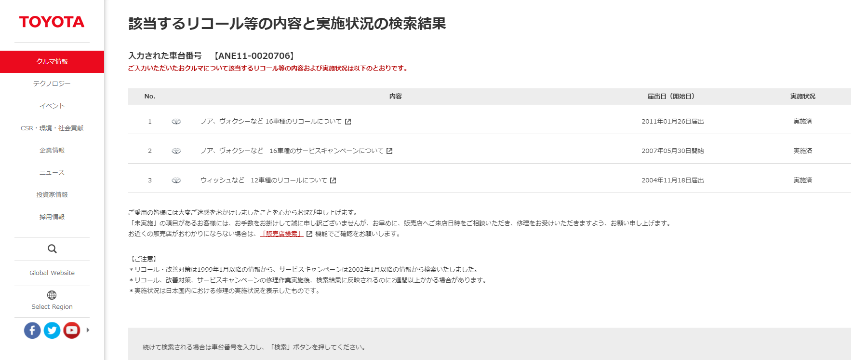Open the 投資家情報 menu item
The height and width of the screenshot is (360, 868).
point(52,195)
